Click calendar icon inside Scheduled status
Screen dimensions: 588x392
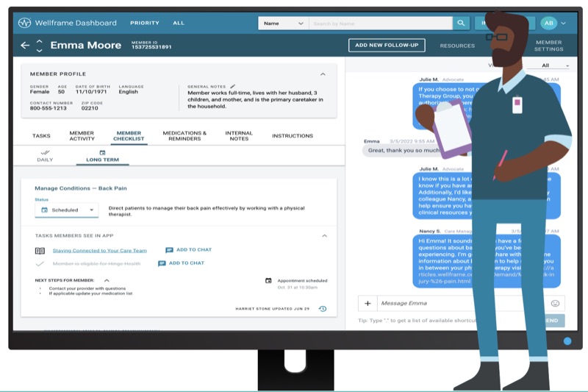click(x=44, y=210)
